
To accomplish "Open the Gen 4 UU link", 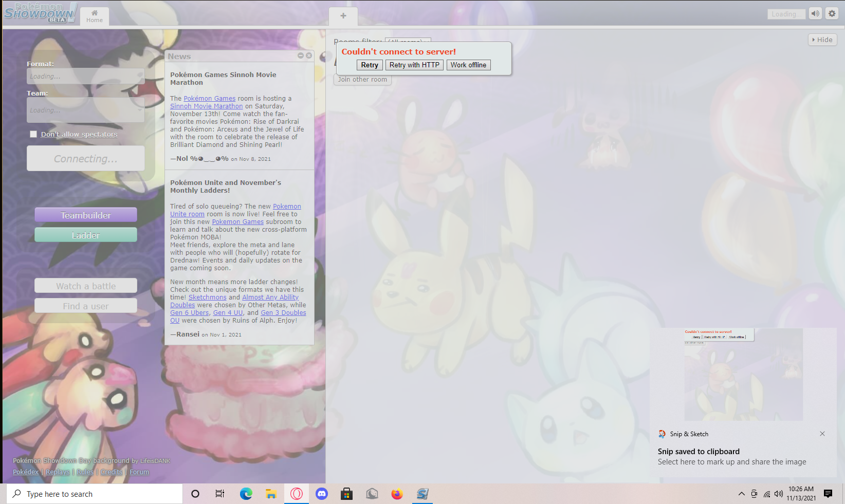I will coord(228,313).
